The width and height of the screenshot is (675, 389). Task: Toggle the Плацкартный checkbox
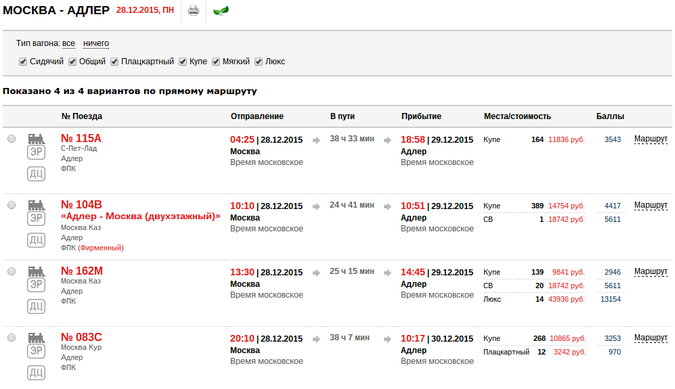click(114, 62)
